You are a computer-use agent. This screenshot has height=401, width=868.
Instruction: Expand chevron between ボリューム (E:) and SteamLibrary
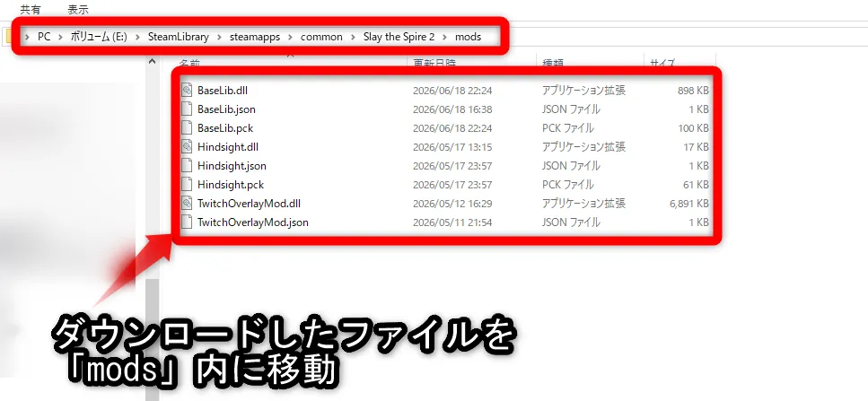(137, 37)
